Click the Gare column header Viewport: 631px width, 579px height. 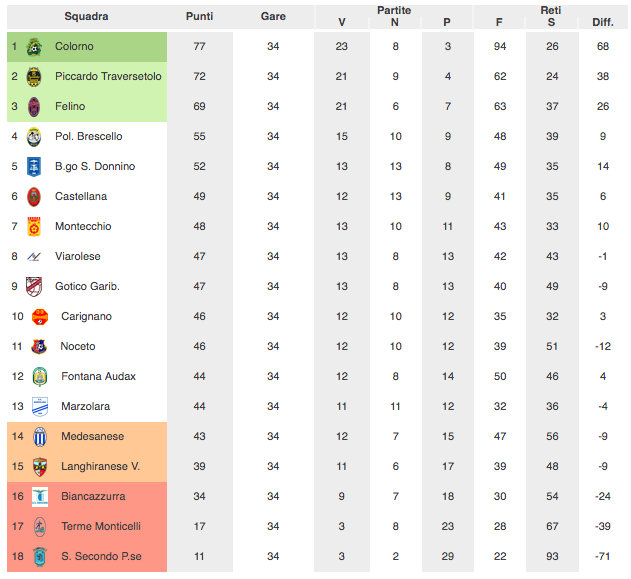tap(273, 16)
